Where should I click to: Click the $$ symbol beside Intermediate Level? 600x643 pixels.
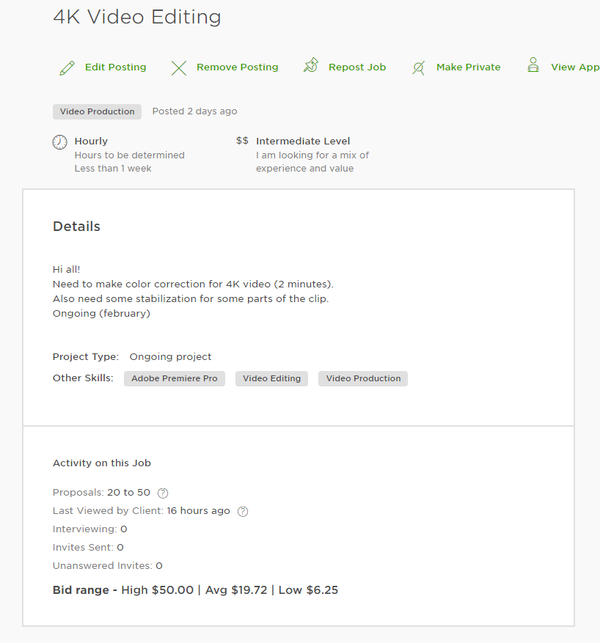[242, 141]
